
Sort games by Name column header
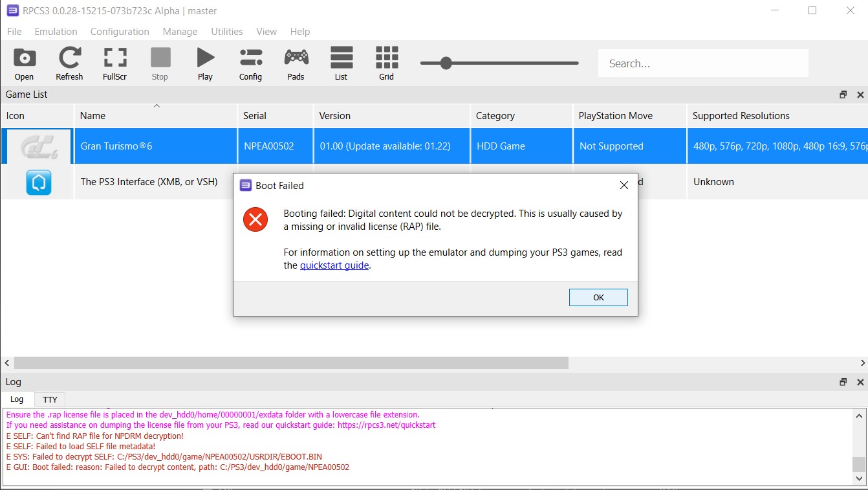155,116
